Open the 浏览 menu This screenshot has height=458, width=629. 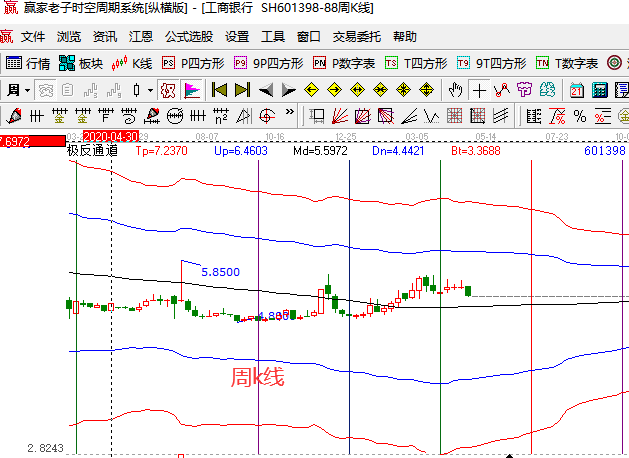coord(69,37)
